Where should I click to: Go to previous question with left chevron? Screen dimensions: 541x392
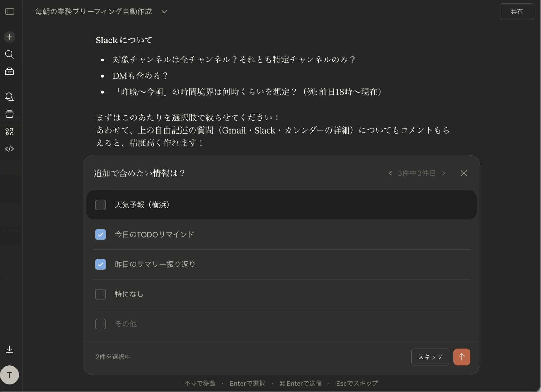coord(390,173)
